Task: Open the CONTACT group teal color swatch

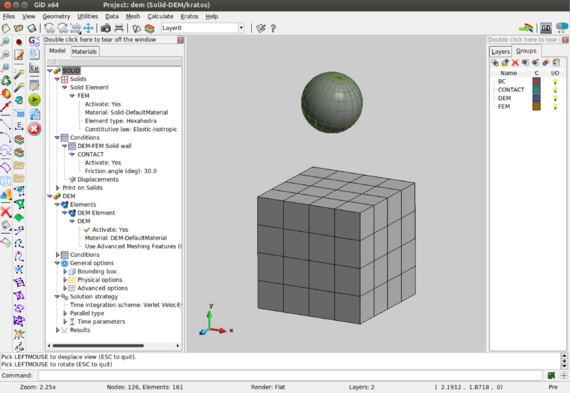Action: pyautogui.click(x=536, y=90)
